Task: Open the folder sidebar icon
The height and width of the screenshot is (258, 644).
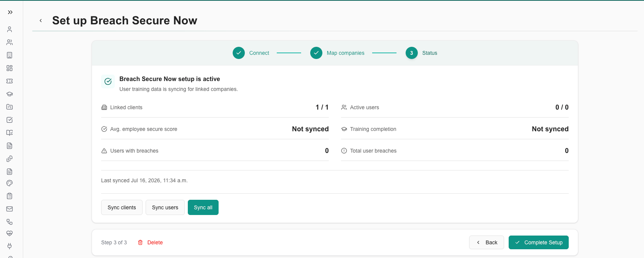Action: pyautogui.click(x=10, y=107)
